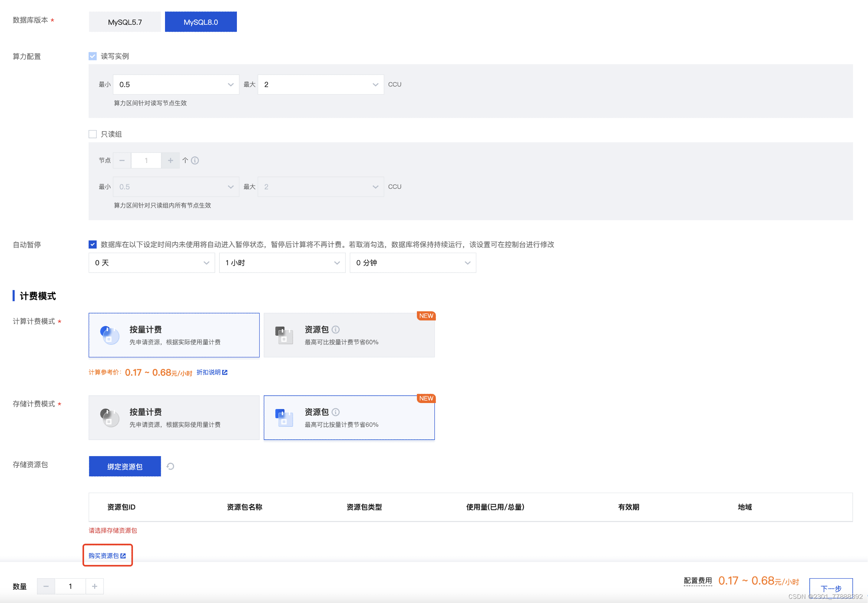This screenshot has width=868, height=603.
Task: Enable the 只读组 checkbox
Action: point(92,134)
